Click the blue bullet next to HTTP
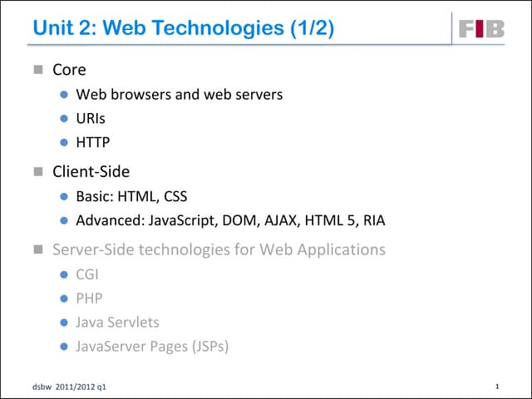The image size is (532, 399). [x=64, y=143]
